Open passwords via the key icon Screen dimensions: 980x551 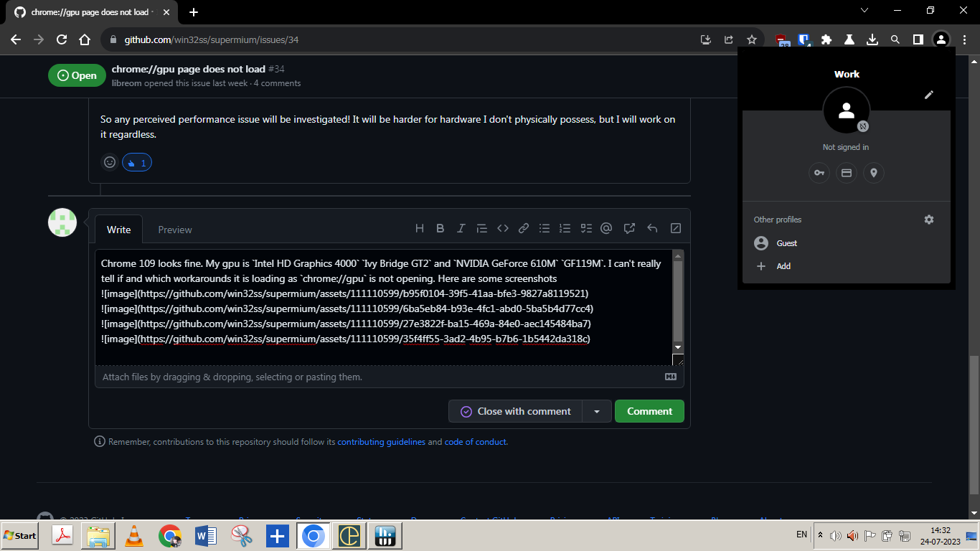(819, 173)
